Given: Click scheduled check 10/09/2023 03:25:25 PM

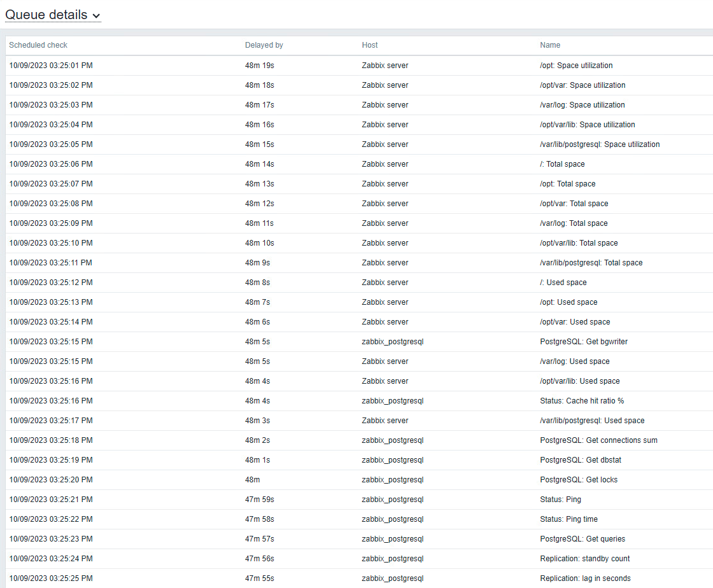Looking at the screenshot, I should [51, 578].
